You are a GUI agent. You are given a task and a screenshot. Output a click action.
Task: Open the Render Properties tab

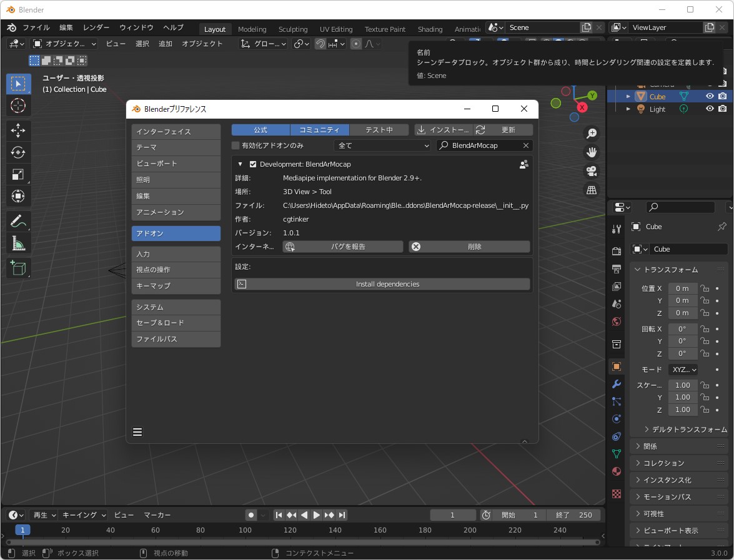(616, 252)
